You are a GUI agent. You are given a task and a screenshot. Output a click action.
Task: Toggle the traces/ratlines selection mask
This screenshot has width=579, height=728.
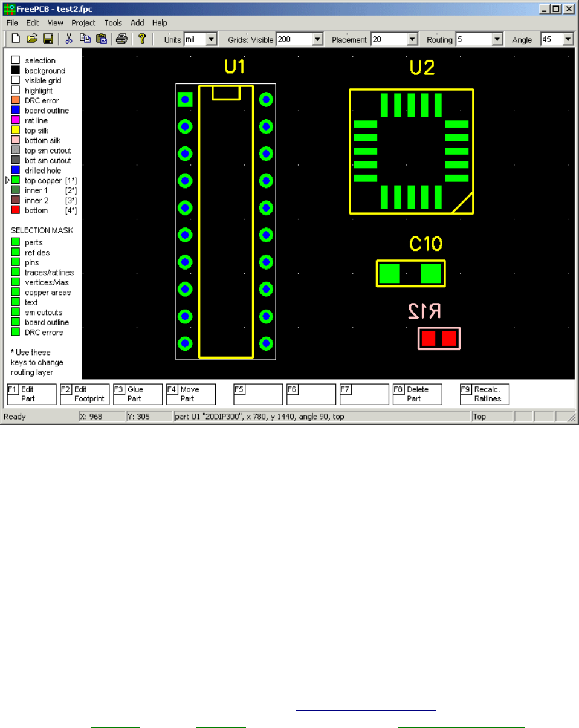click(x=16, y=273)
